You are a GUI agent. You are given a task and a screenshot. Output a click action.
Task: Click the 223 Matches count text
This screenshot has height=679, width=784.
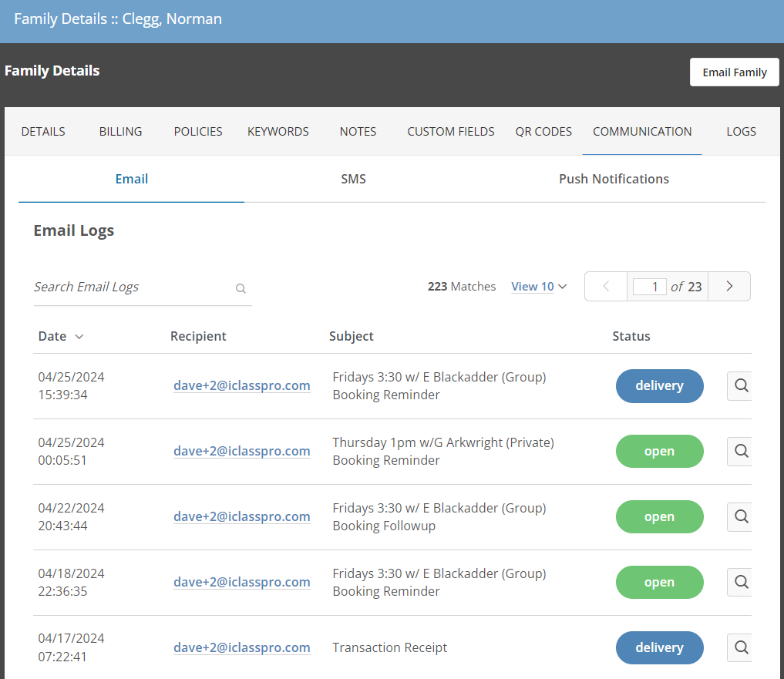(x=462, y=287)
